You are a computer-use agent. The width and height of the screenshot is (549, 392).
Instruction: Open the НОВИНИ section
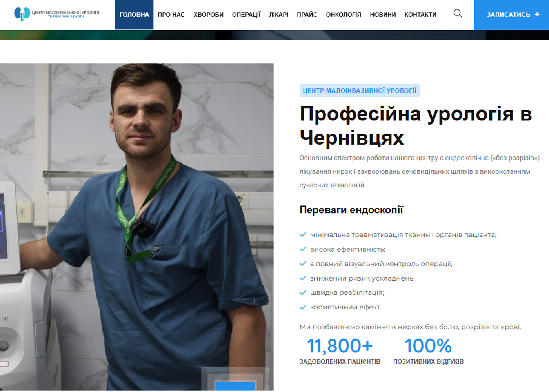[383, 15]
